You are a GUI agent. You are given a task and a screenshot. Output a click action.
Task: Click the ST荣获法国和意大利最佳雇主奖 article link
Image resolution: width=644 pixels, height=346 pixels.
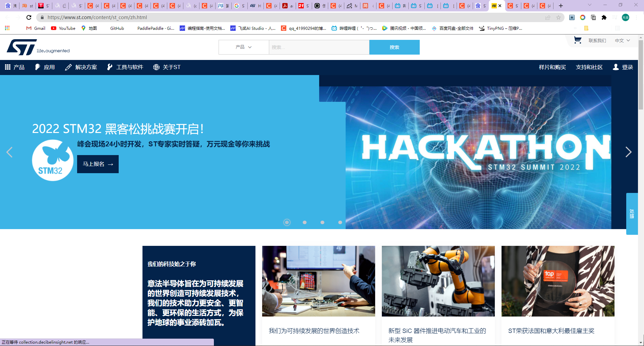pyautogui.click(x=551, y=331)
